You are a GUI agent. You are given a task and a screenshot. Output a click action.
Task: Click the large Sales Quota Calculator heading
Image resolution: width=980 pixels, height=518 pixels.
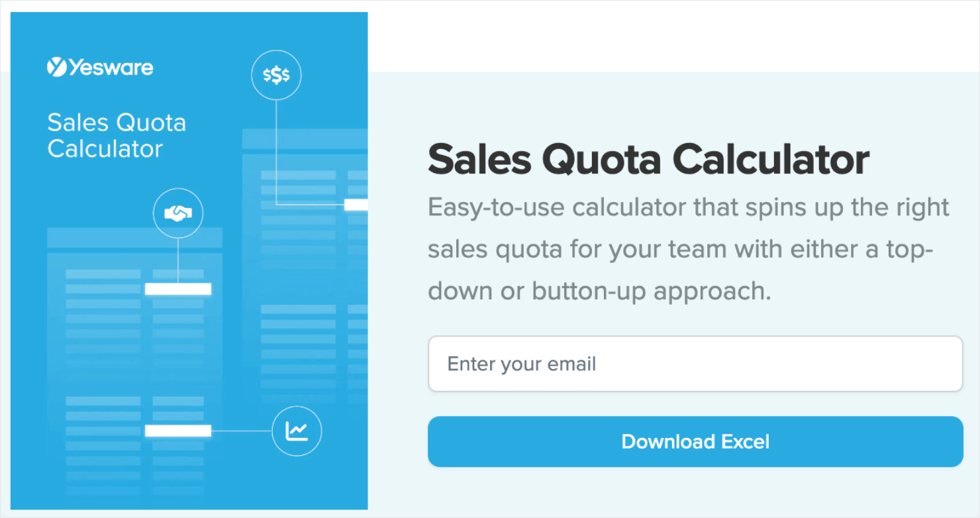click(648, 160)
